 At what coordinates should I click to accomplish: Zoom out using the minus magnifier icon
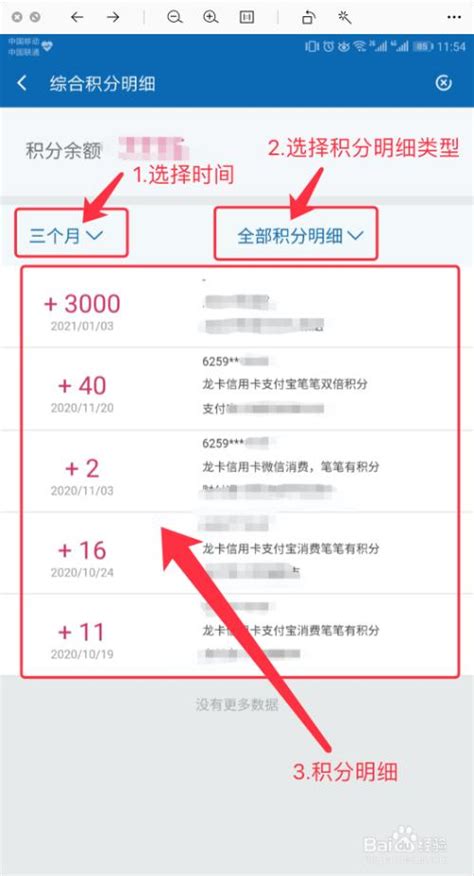click(175, 17)
